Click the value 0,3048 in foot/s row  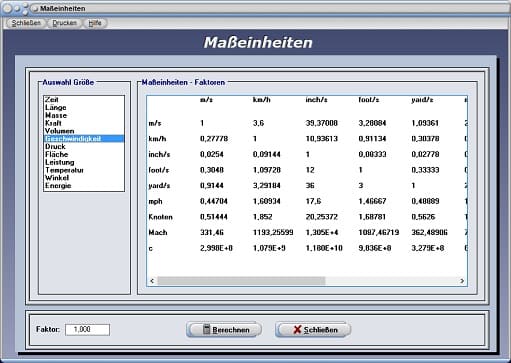pos(212,170)
